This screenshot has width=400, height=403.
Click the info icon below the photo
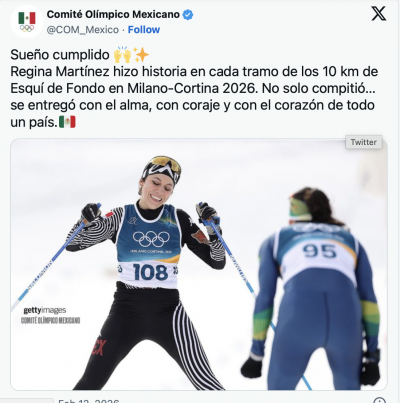[x=379, y=400]
